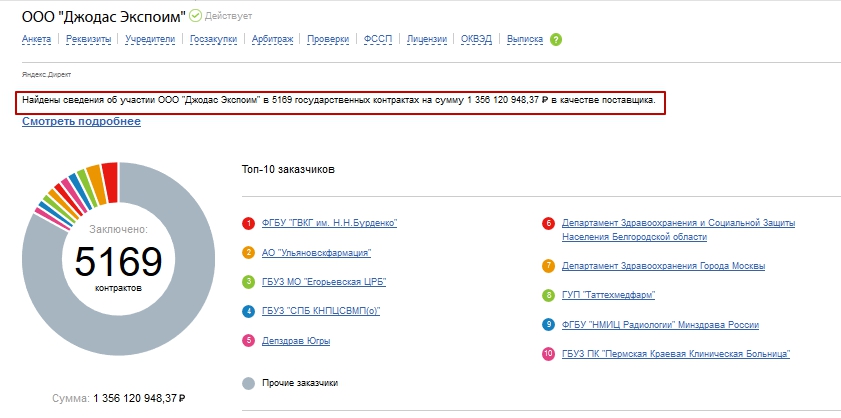This screenshot has width=841, height=418.
Task: Click the red number 1 legend marker
Action: point(248,224)
